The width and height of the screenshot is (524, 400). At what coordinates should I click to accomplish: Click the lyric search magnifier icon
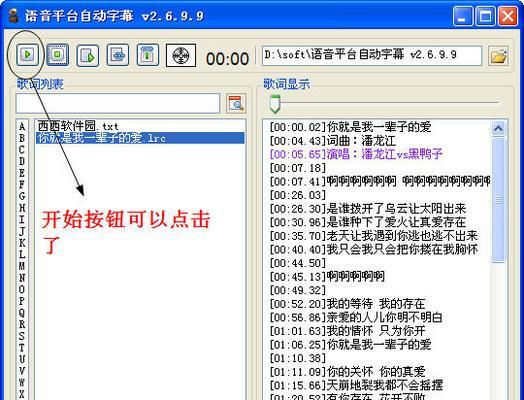coord(236,103)
